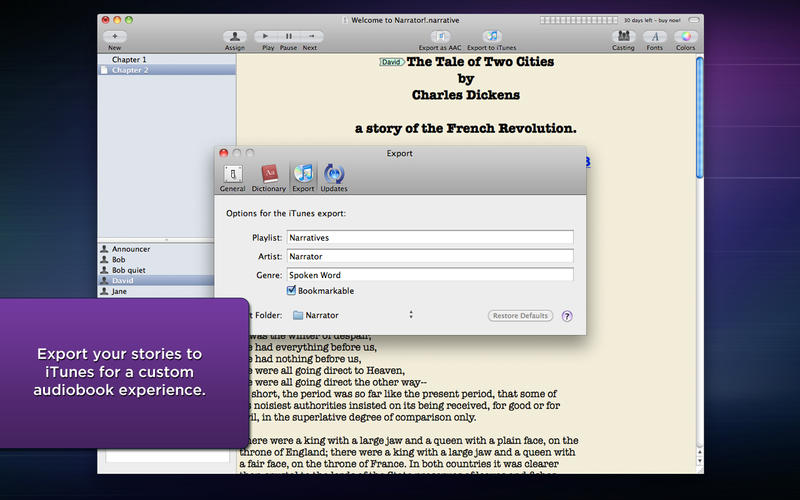Click the '30 days left - buy now!' text
This screenshot has height=500, width=800.
point(652,20)
